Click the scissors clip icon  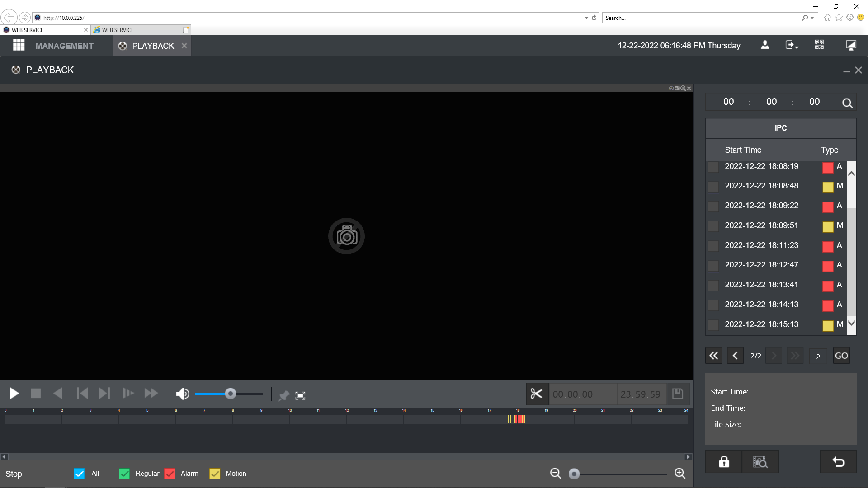[537, 394]
